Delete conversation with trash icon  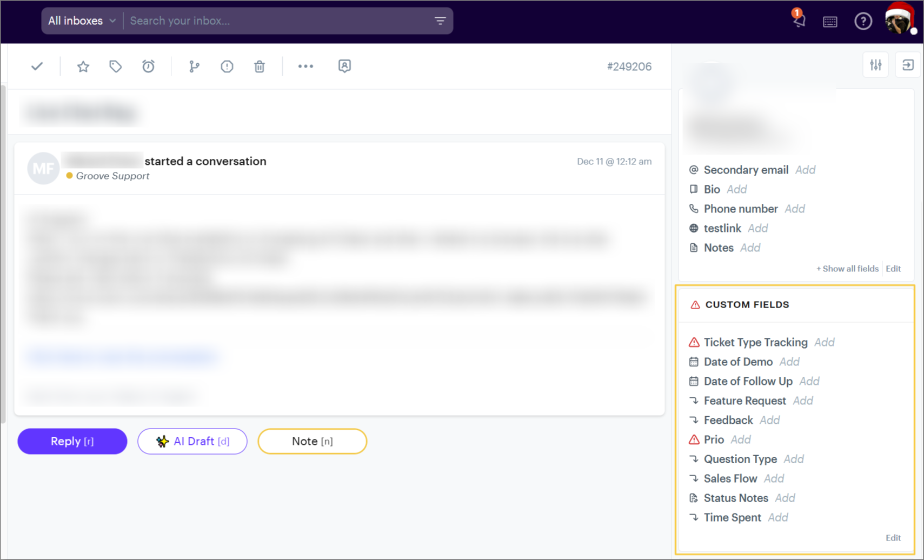click(260, 66)
